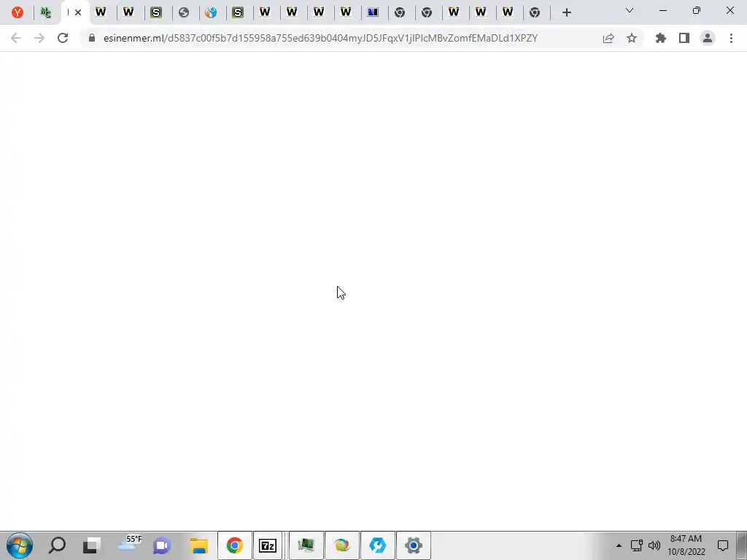Open the colorful swirl browser taskbar icon
The width and height of the screenshot is (747, 560).
tap(342, 545)
